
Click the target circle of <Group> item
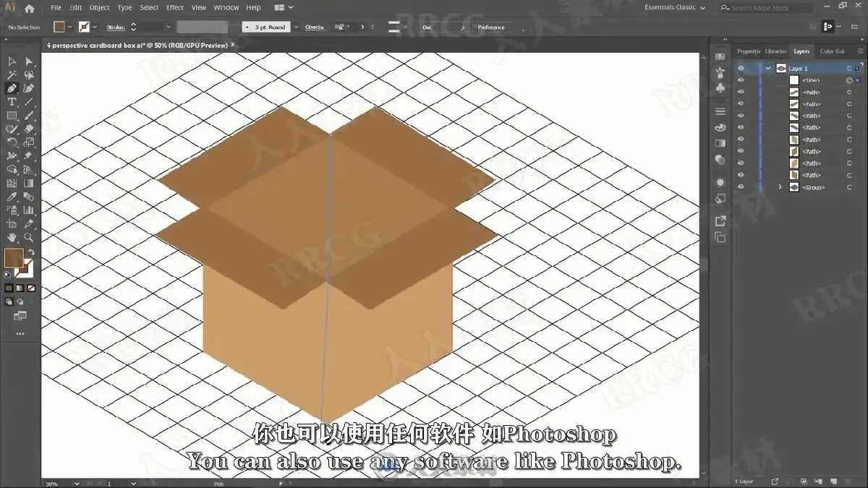(849, 187)
